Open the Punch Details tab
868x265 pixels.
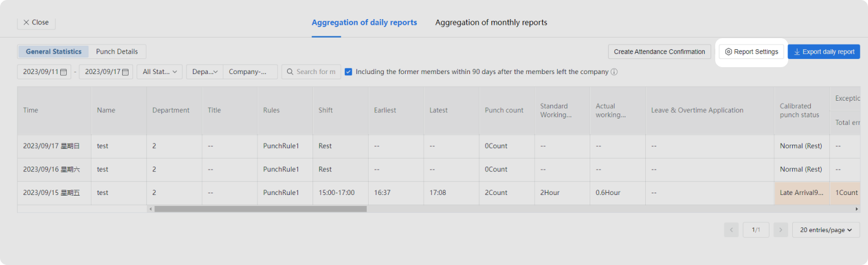(x=117, y=51)
